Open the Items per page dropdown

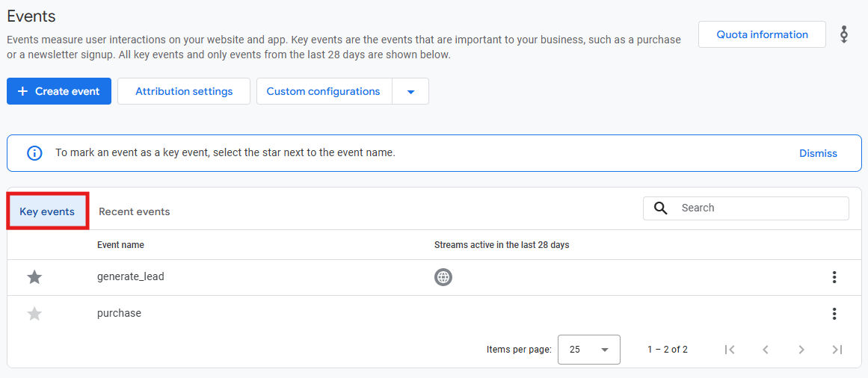[589, 349]
